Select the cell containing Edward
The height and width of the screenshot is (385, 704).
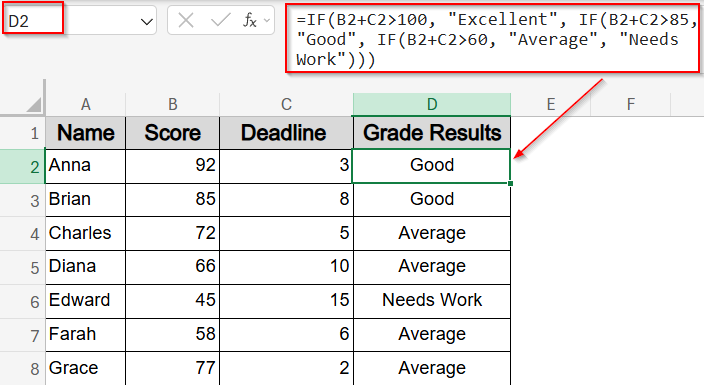(x=85, y=301)
